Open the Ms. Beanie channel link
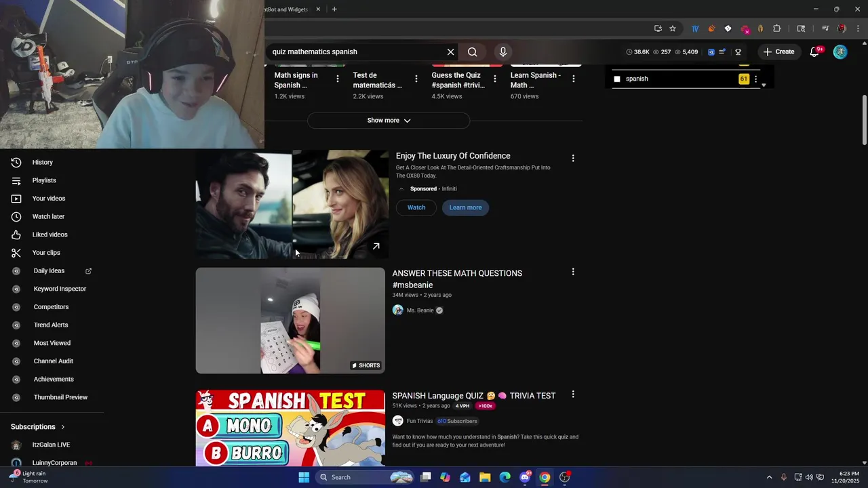The image size is (868, 488). pyautogui.click(x=420, y=310)
